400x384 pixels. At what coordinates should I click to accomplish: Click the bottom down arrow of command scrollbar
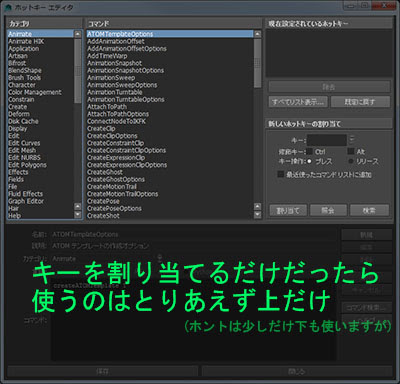(x=257, y=215)
